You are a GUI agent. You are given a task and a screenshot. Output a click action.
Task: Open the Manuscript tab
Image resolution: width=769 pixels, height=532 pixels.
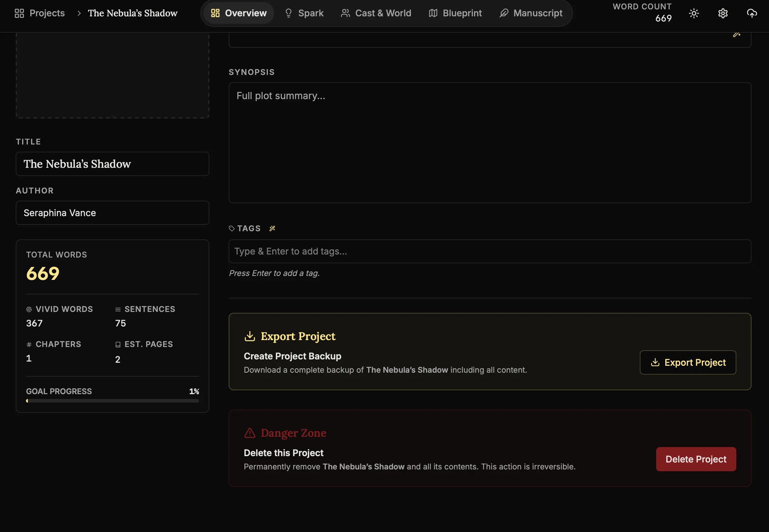pos(531,13)
